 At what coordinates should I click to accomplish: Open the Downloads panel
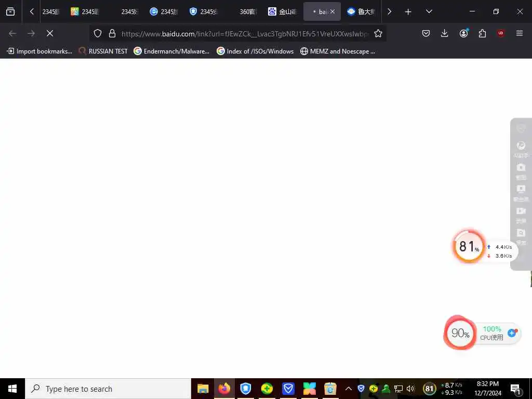(445, 33)
